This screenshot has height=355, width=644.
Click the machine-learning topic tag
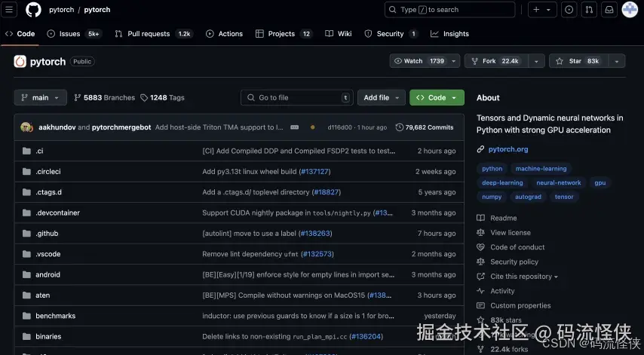coord(541,169)
